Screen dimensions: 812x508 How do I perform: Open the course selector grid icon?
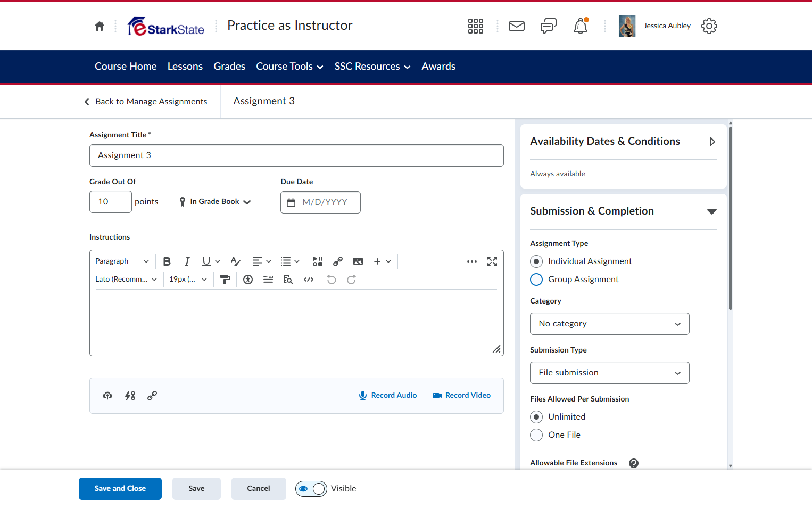click(476, 26)
